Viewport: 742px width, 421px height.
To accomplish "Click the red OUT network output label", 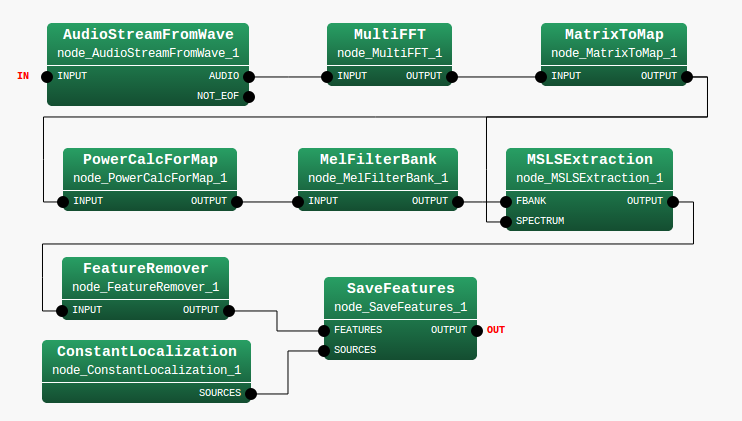I will coord(496,330).
